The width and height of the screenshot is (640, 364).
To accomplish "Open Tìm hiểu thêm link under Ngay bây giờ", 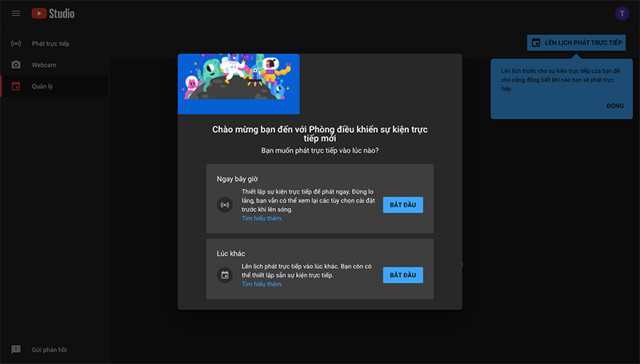I will tap(262, 218).
